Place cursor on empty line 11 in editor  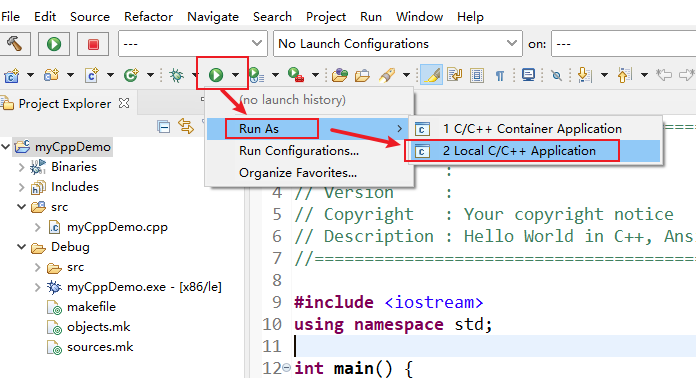[x=495, y=346]
